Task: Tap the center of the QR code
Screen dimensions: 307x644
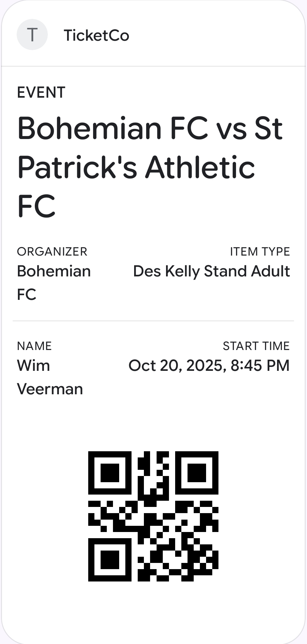Action: (153, 516)
